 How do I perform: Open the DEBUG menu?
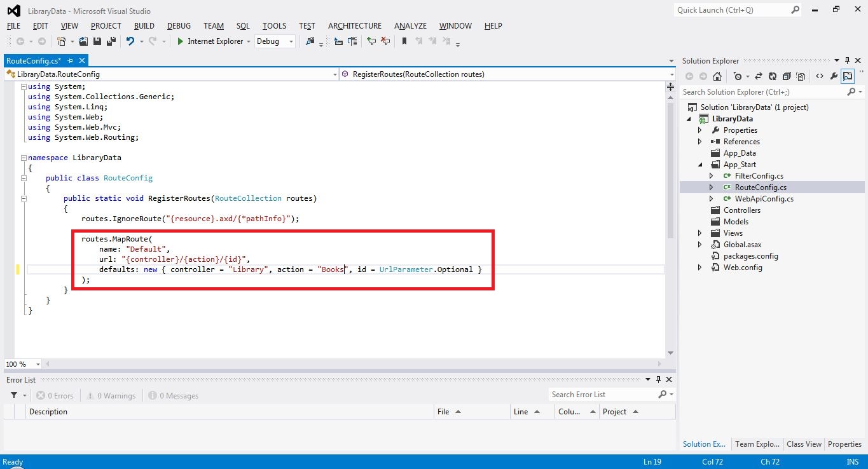click(179, 26)
